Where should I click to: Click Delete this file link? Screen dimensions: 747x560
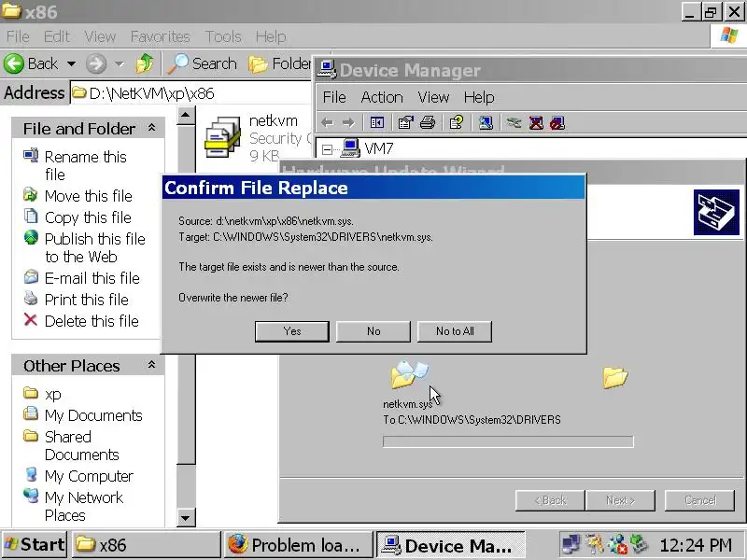92,321
